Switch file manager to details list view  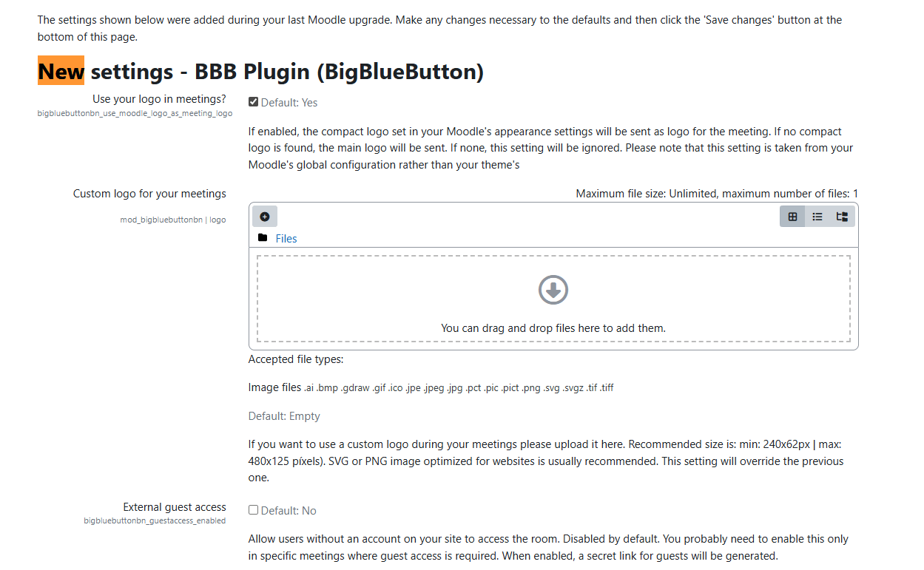click(817, 217)
